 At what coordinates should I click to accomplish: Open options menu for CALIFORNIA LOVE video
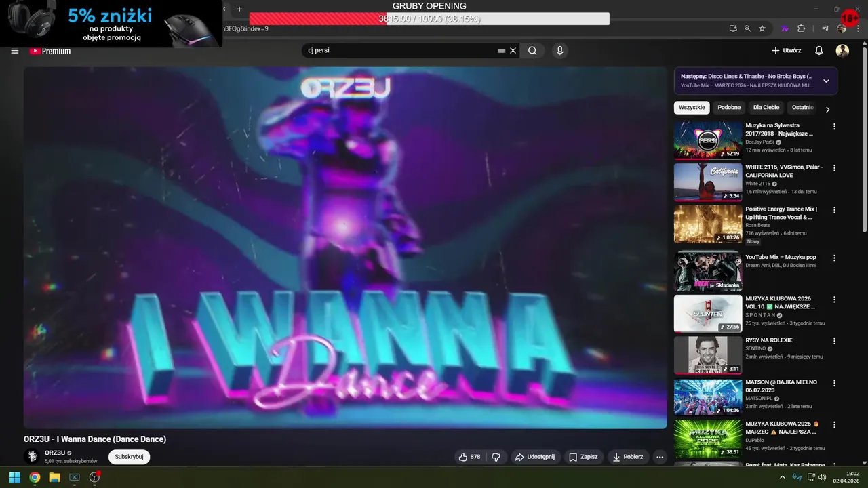tap(834, 168)
